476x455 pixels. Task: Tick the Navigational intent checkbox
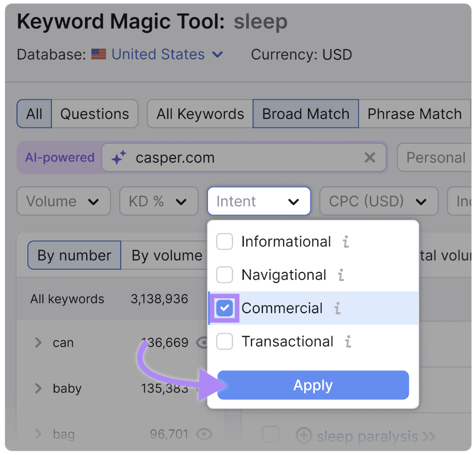(225, 275)
